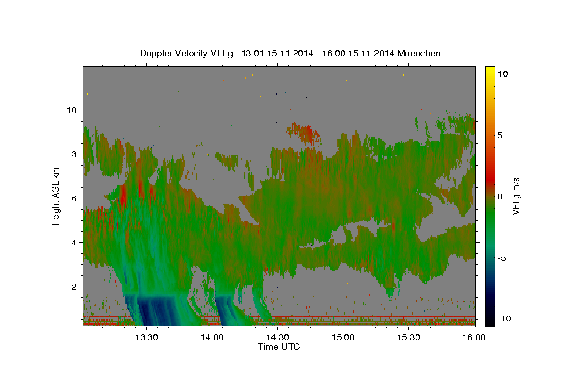
Task: Click the colorbar label '-10'
Action: click(x=504, y=318)
